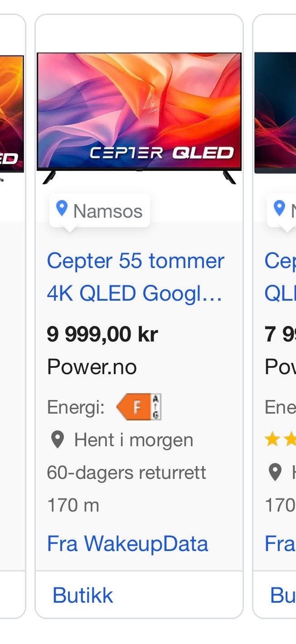The height and width of the screenshot is (644, 296).
Task: Open the partially visible TV image on the right
Action: pyautogui.click(x=275, y=112)
